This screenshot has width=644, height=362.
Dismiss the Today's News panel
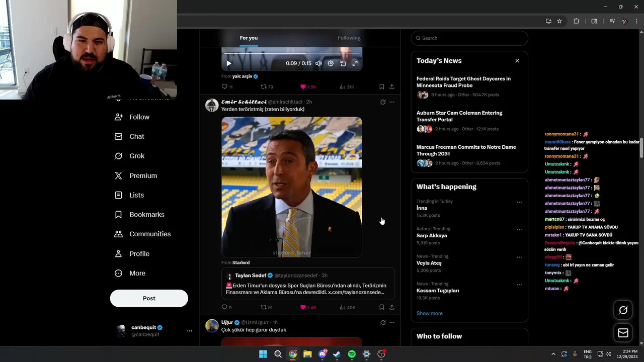click(x=517, y=61)
